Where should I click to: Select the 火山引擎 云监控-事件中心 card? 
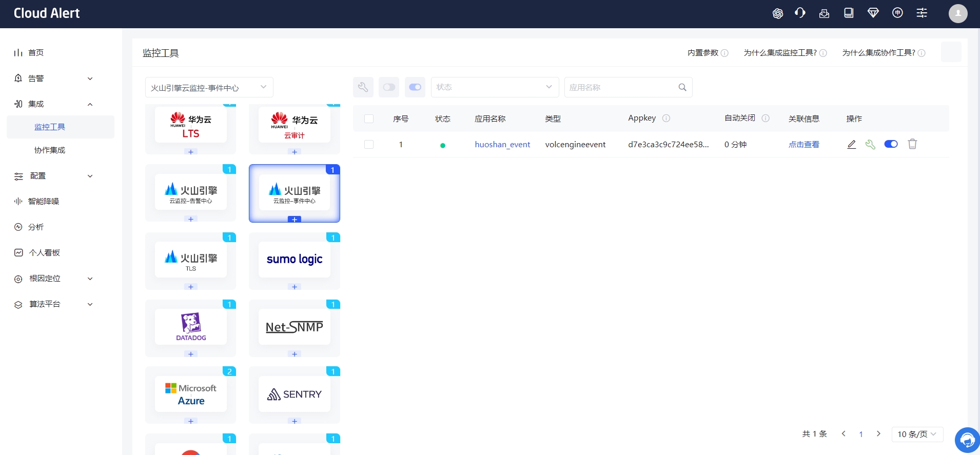[295, 192]
